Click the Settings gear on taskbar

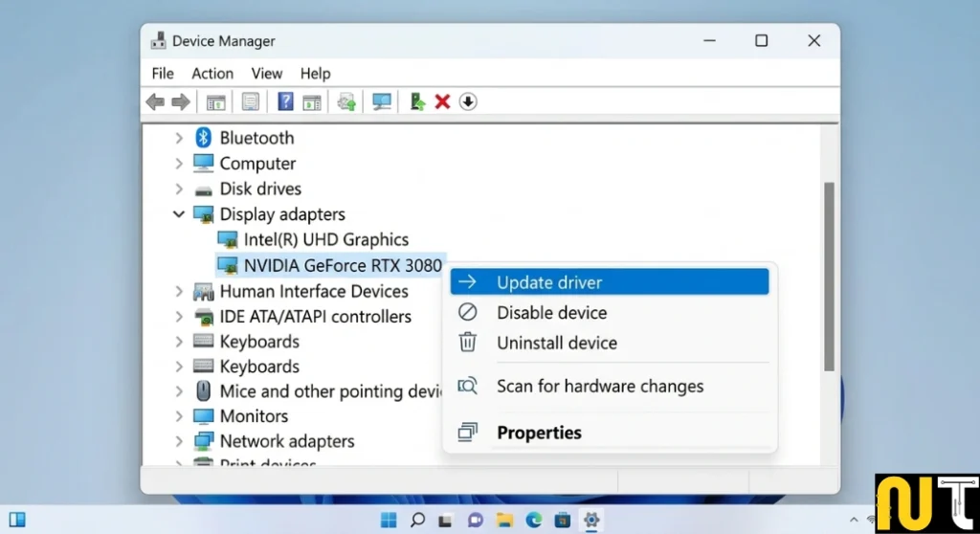tap(591, 520)
